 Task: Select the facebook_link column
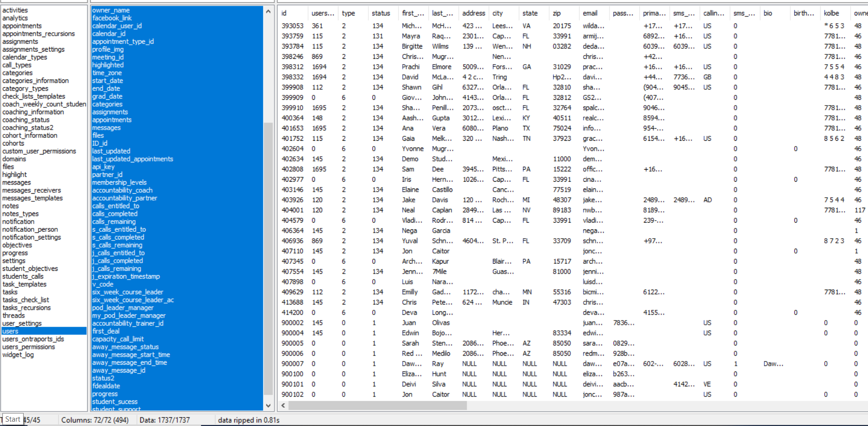click(112, 18)
